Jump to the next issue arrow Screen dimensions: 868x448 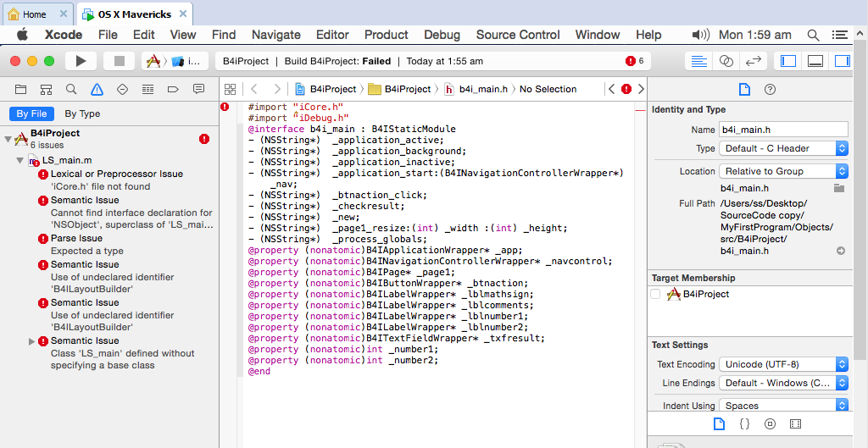(x=641, y=89)
